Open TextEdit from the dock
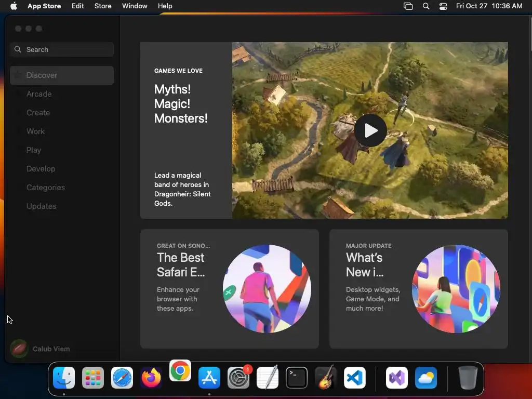 click(x=268, y=377)
